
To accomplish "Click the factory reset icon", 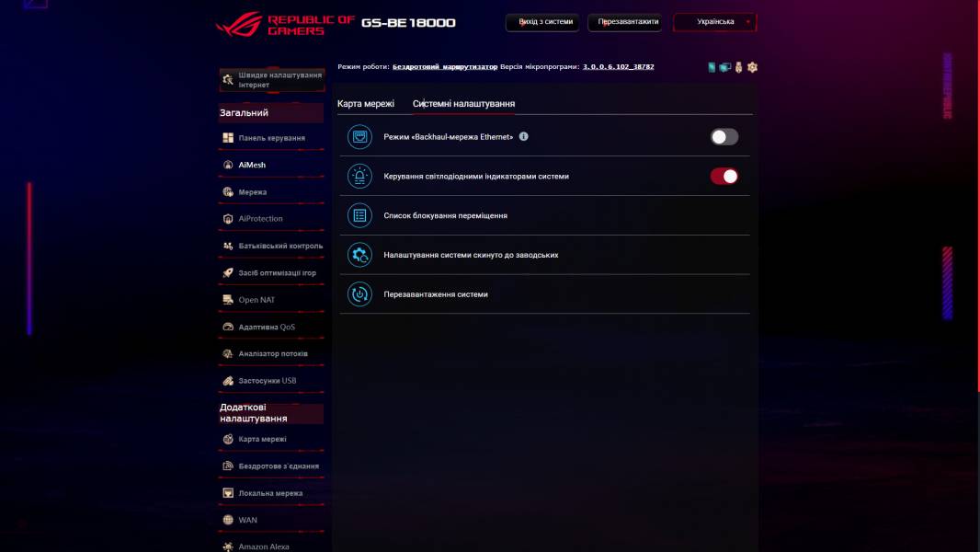I will click(x=359, y=254).
